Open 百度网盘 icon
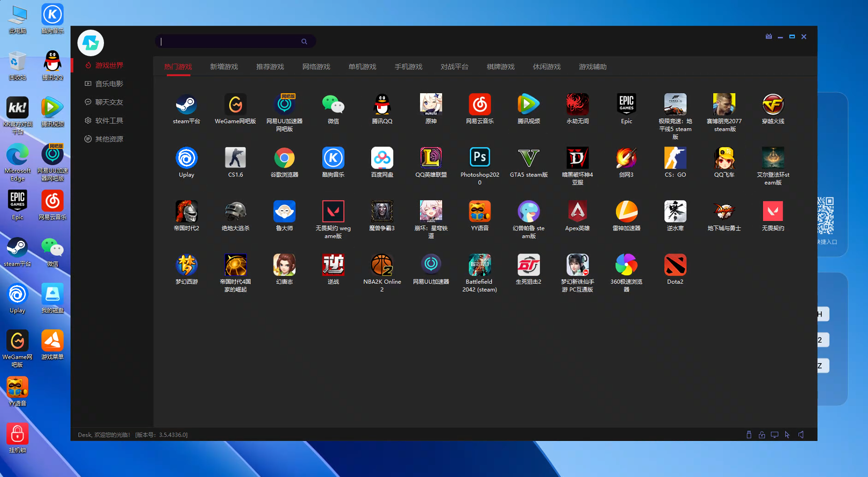 (382, 158)
